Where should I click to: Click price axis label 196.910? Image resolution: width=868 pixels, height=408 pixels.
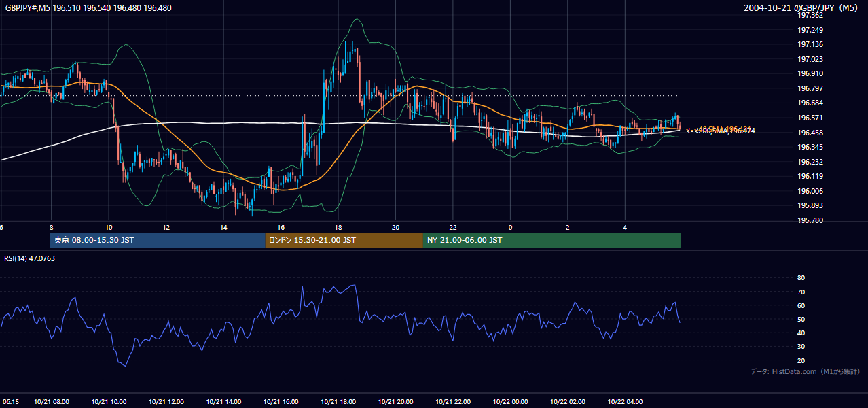810,73
